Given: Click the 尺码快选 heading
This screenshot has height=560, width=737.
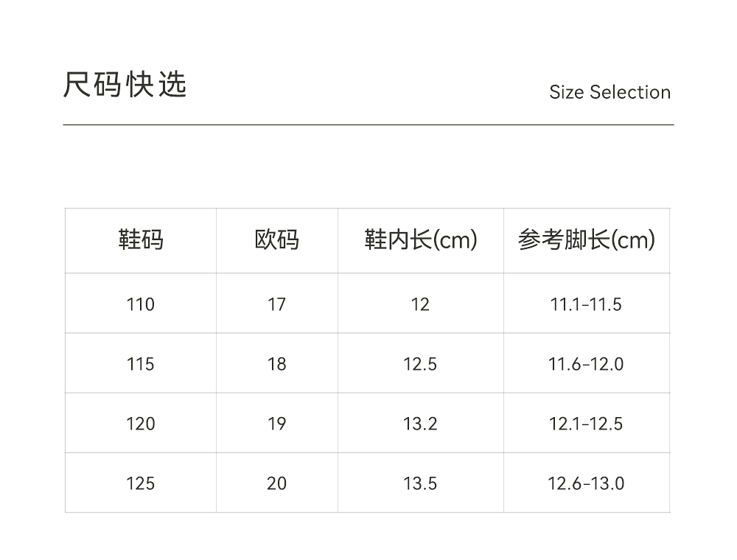Looking at the screenshot, I should [x=125, y=85].
